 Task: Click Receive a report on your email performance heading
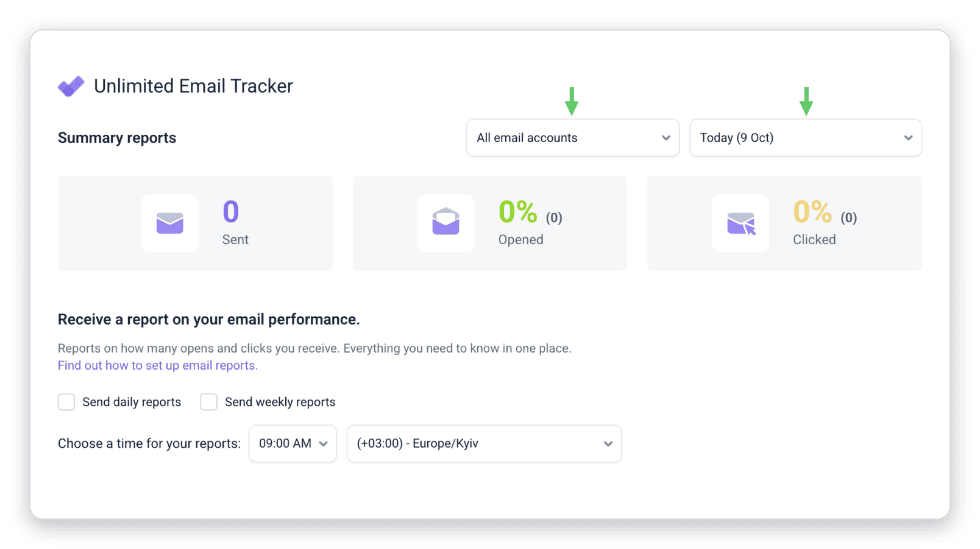tap(209, 320)
